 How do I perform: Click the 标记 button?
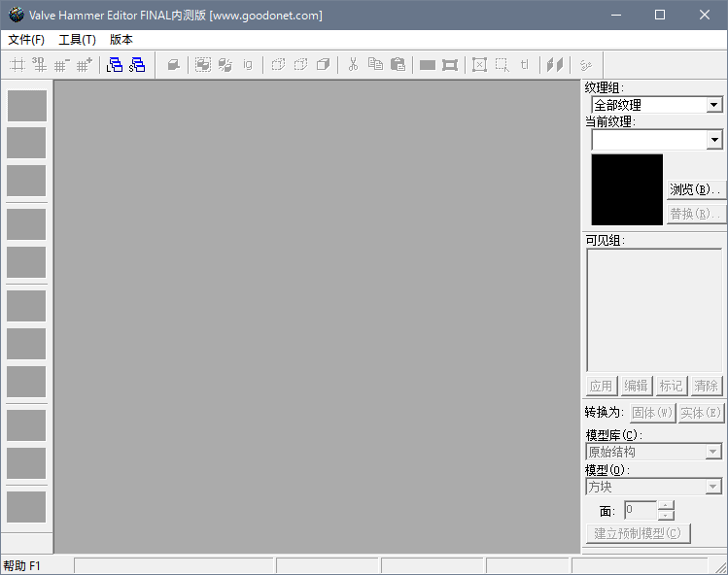pos(671,386)
